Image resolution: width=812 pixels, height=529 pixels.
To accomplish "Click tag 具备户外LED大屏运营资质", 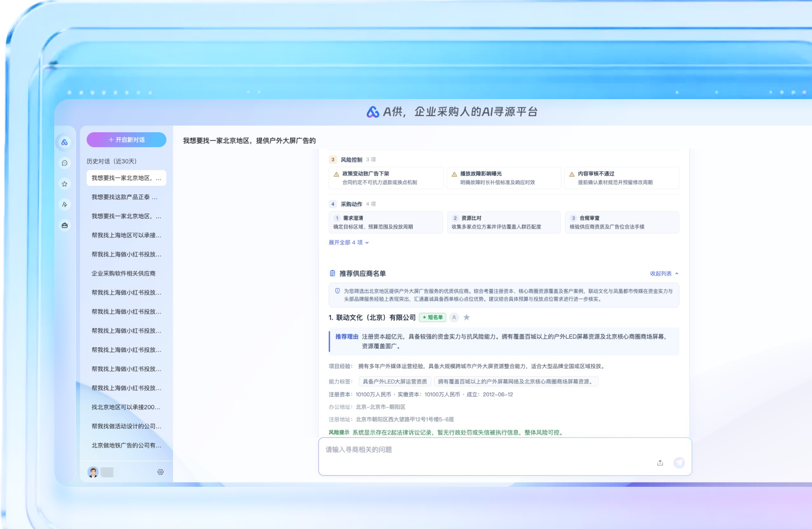I will point(395,382).
